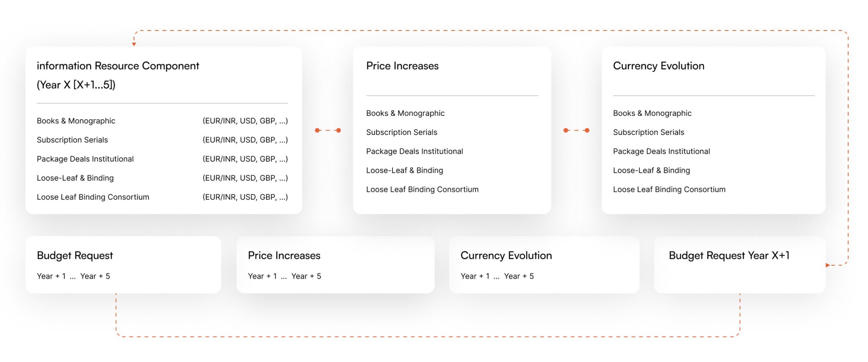The image size is (868, 362).
Task: Select Subscription Serials in Currency Evolution card
Action: 648,132
